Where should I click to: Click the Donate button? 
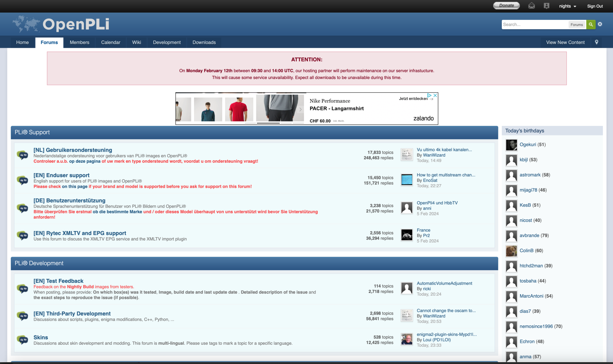click(506, 5)
